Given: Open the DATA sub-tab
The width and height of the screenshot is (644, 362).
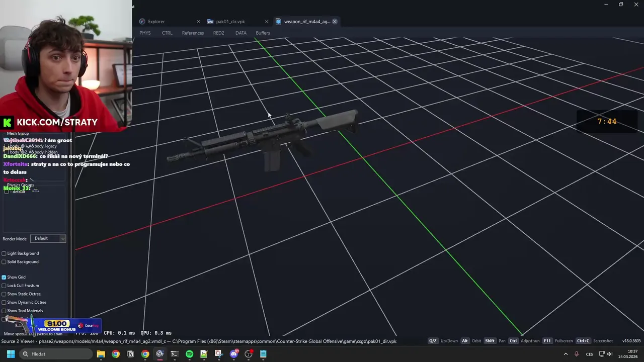Looking at the screenshot, I should coord(241,33).
